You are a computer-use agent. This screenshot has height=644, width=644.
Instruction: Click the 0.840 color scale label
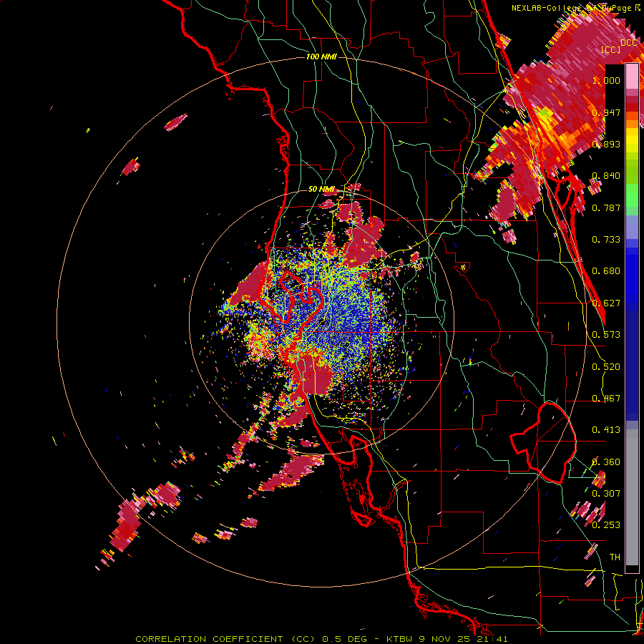coord(606,176)
